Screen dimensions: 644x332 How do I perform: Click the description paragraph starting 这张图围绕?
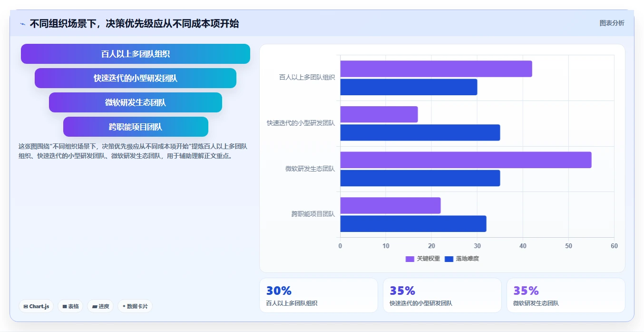pyautogui.click(x=133, y=151)
